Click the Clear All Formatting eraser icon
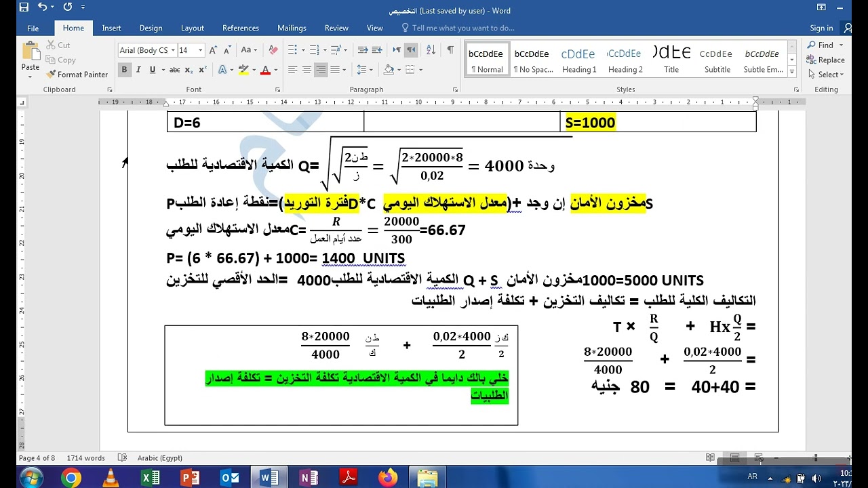Screen dimensions: 868x488 (x=273, y=50)
